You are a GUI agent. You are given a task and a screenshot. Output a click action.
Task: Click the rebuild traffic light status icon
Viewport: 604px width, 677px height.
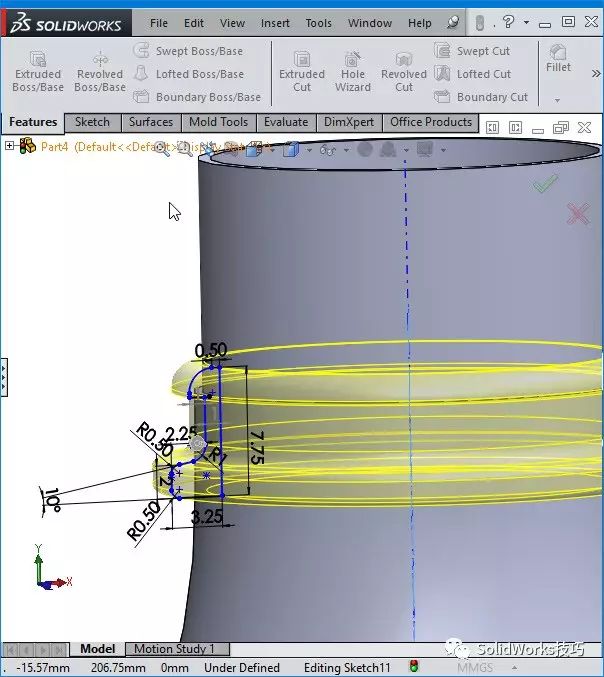click(414, 667)
